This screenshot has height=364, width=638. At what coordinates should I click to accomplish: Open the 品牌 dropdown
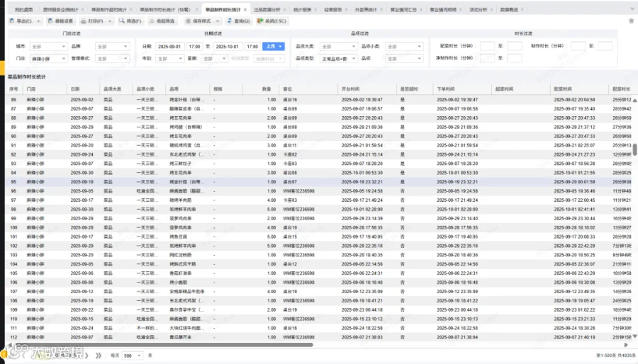click(x=112, y=46)
